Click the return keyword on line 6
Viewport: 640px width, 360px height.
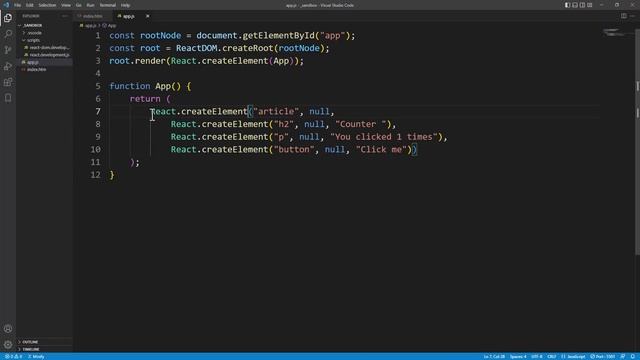[145, 99]
